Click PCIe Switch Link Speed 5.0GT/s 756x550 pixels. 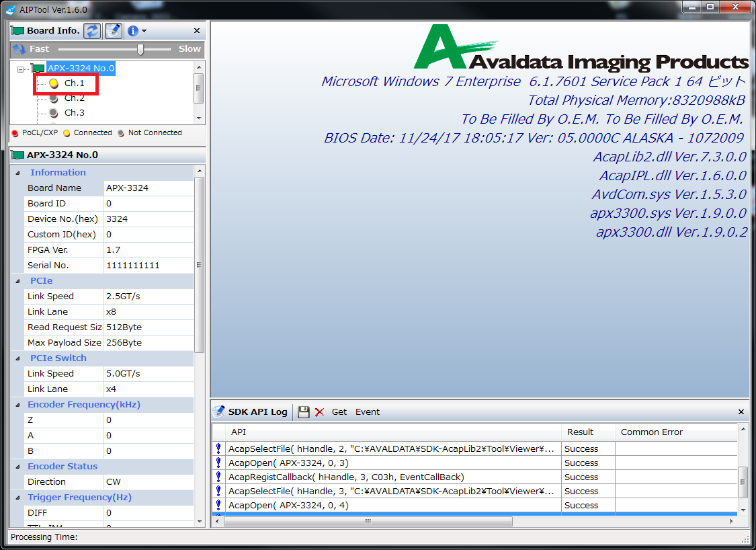pos(149,373)
